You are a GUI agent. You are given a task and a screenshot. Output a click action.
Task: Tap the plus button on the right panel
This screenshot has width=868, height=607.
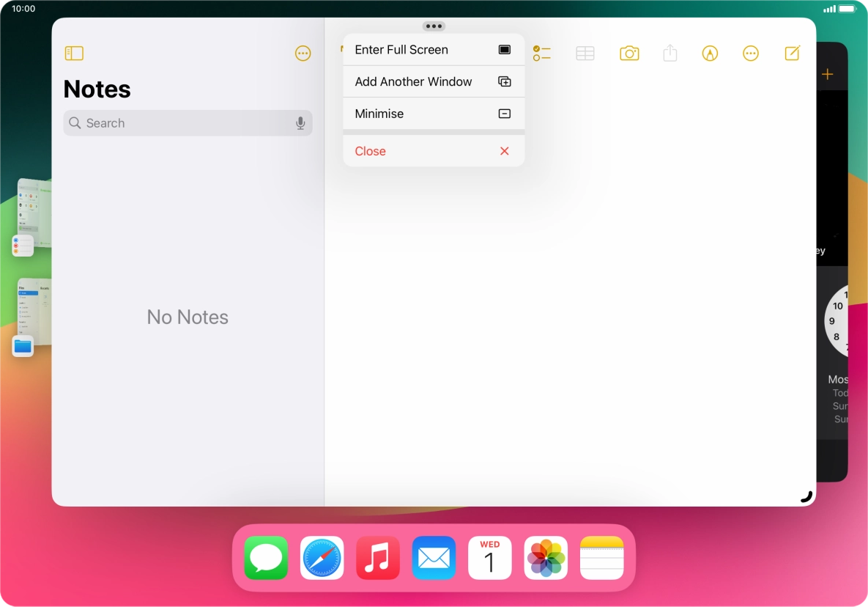(827, 73)
